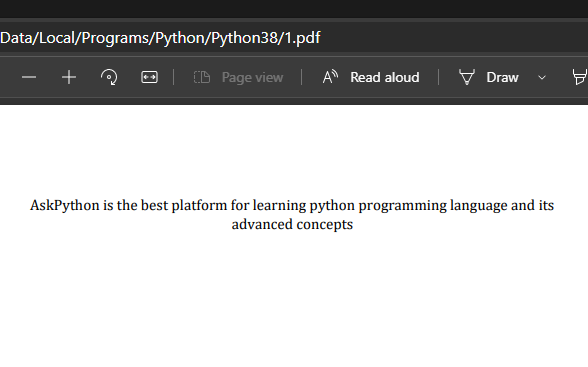Zoom in with the plus icon
588x367 pixels.
pos(69,78)
